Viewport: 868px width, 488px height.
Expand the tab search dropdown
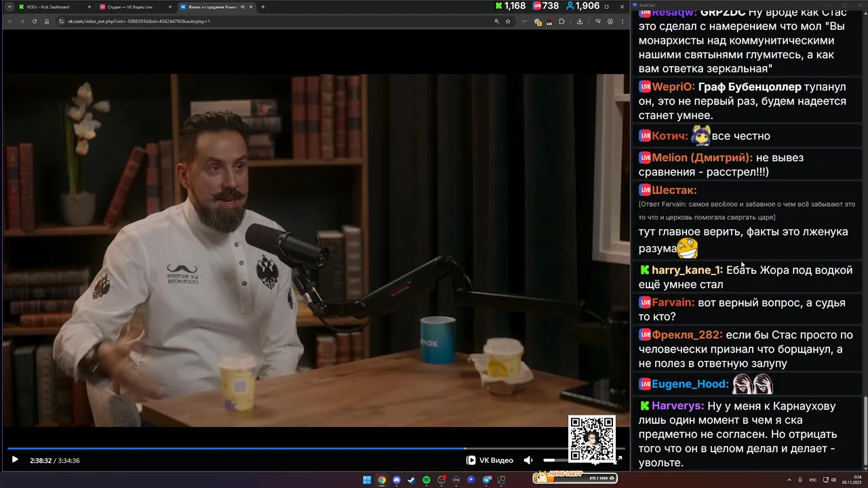click(x=9, y=7)
